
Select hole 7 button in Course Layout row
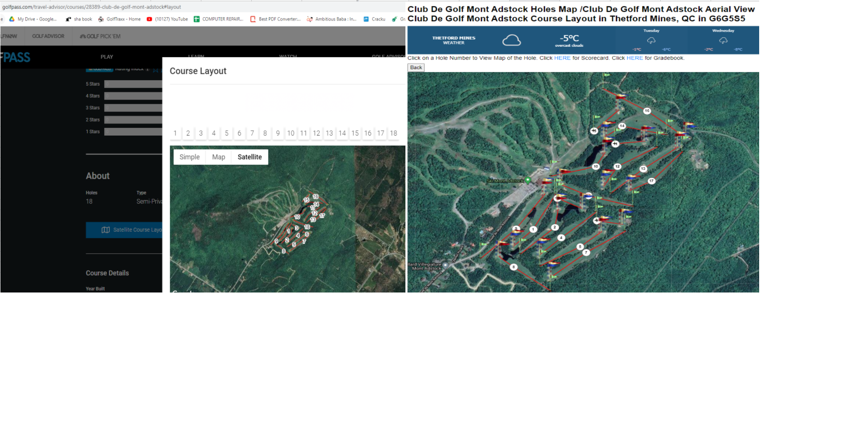coord(252,133)
